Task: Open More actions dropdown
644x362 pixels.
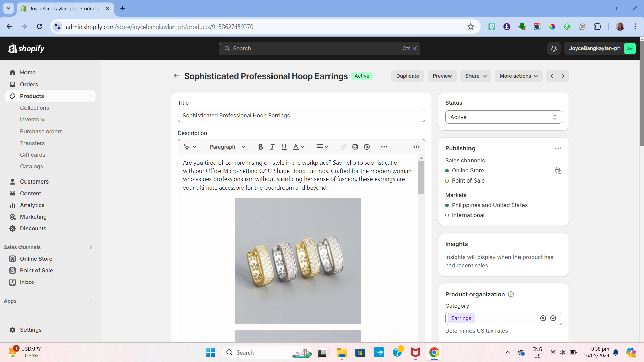Action: pyautogui.click(x=518, y=76)
